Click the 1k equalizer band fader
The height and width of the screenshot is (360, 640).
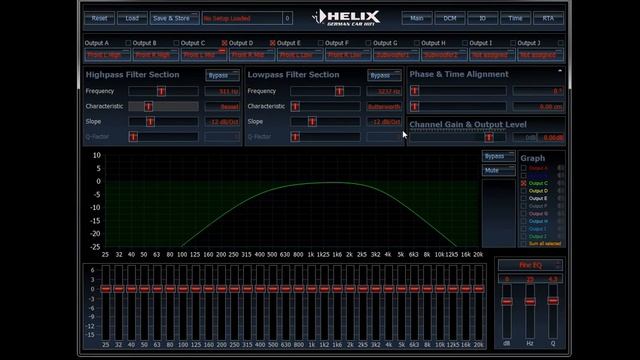point(311,289)
